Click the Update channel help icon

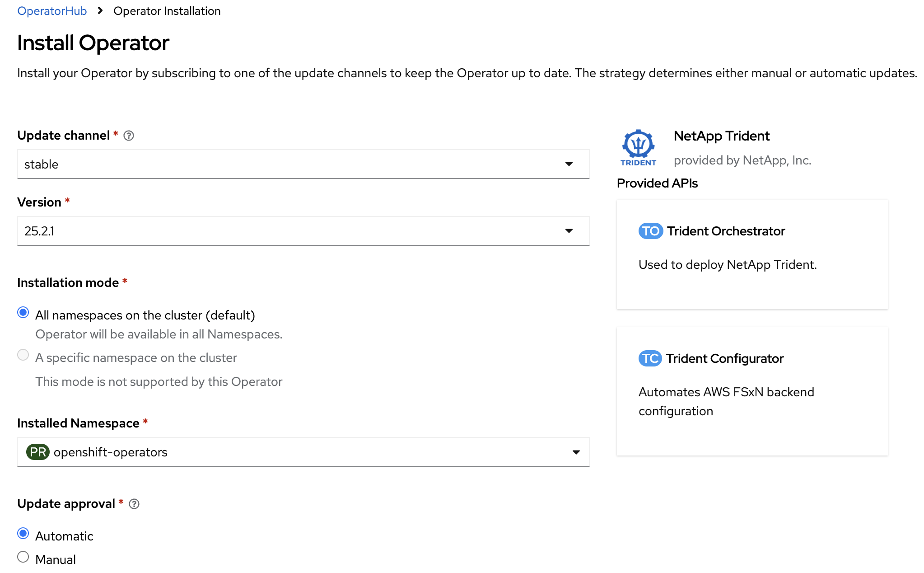[129, 136]
